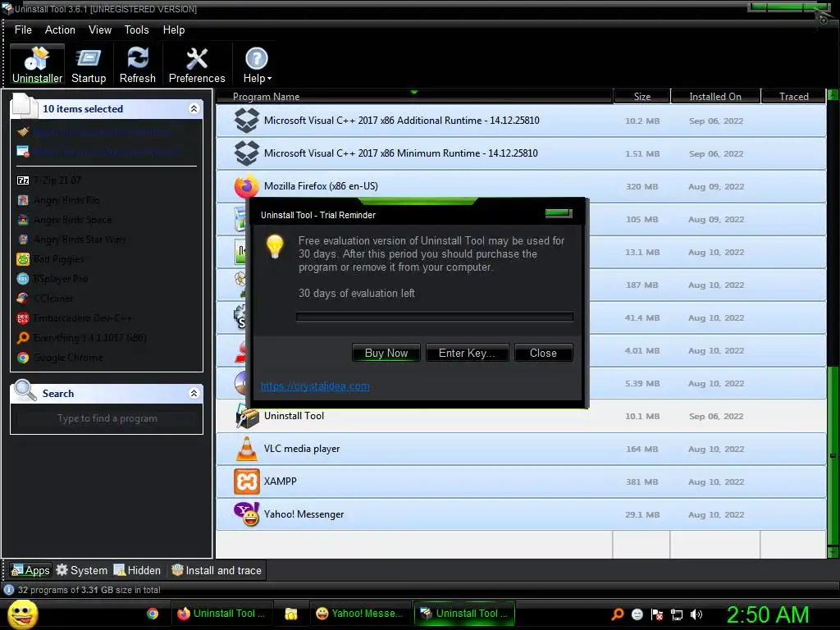This screenshot has width=840, height=630.
Task: Click the Google Chrome icon in selection list
Action: click(x=22, y=358)
